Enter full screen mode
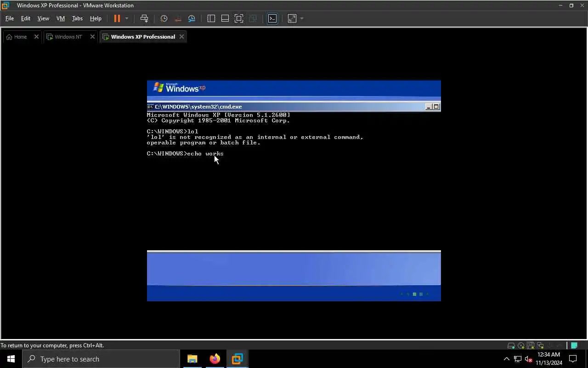Viewport: 588px width, 368px height. click(239, 18)
